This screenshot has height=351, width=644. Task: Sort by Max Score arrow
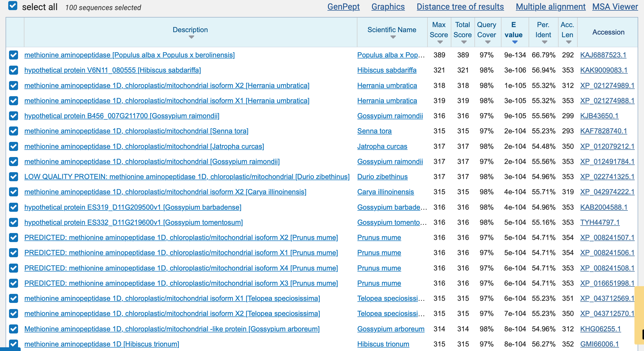(x=440, y=42)
